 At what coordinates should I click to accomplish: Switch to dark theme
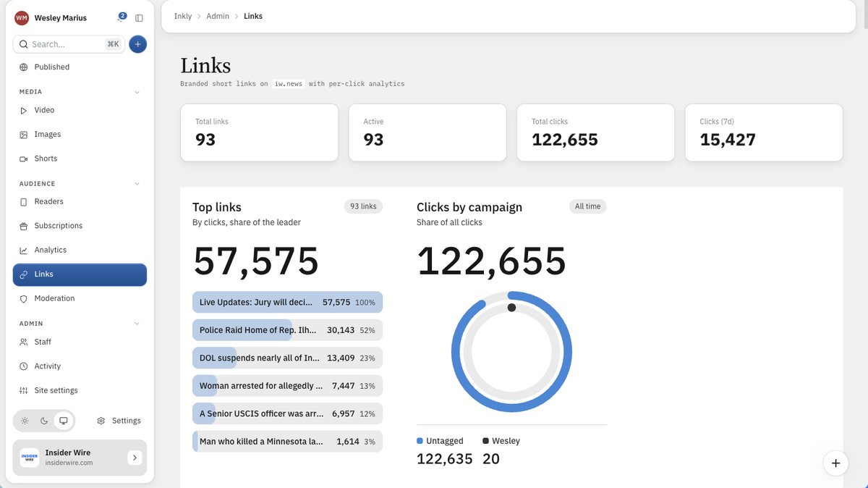pos(44,421)
